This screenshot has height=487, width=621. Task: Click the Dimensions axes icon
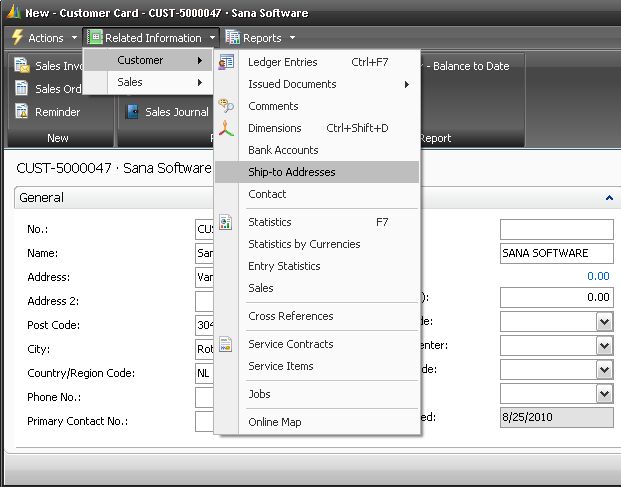pos(226,128)
